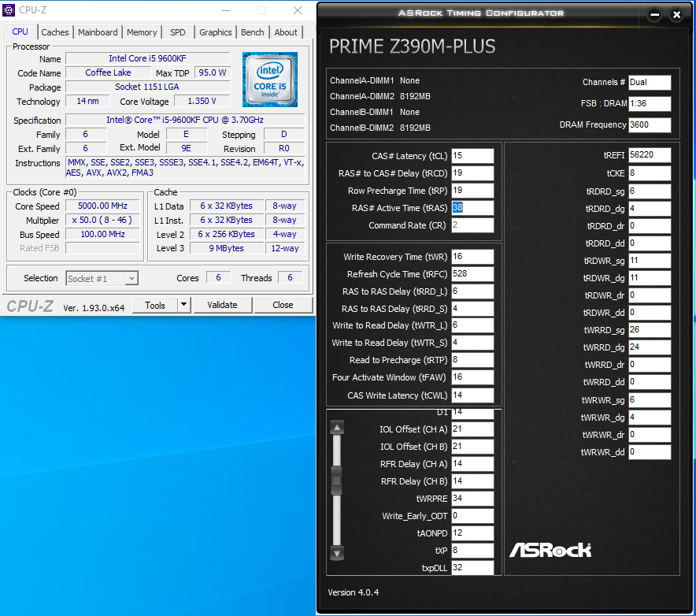Click the FSB : DRAM ratio field
The height and width of the screenshot is (616, 696).
(x=650, y=104)
